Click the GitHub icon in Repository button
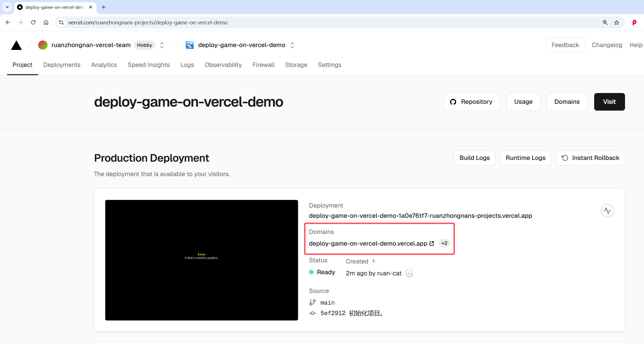This screenshot has width=644, height=344. (453, 102)
